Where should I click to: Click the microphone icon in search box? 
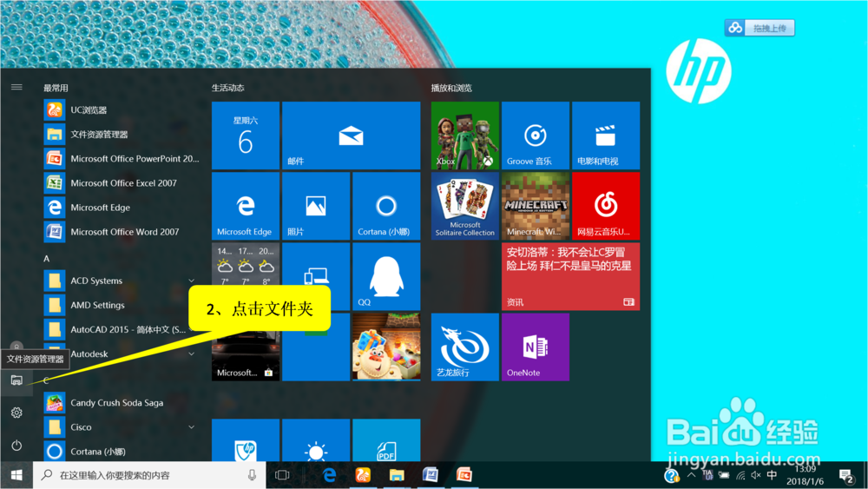(x=252, y=475)
